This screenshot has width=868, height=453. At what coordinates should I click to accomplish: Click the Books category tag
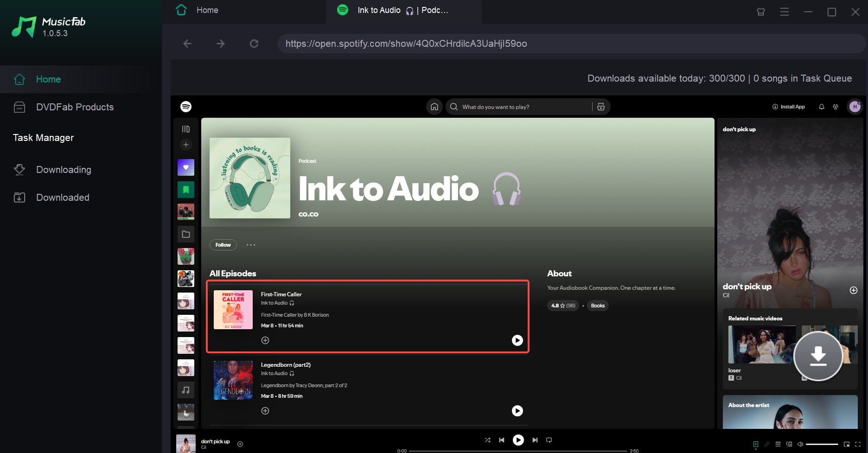[598, 306]
